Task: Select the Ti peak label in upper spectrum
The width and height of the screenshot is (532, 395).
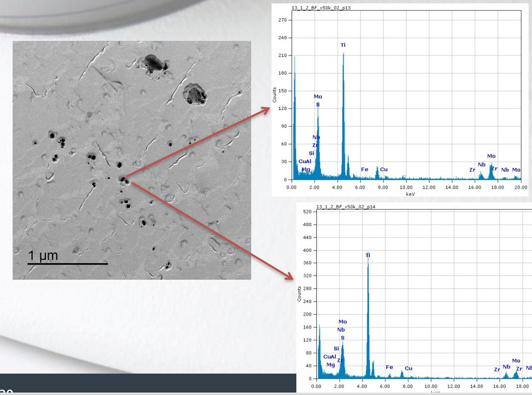Action: pyautogui.click(x=343, y=45)
